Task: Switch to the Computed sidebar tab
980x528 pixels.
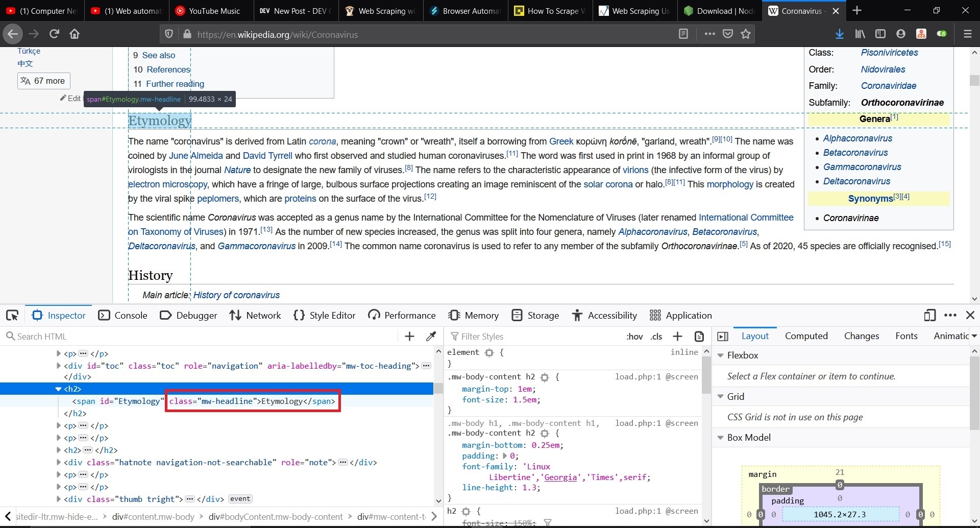Action: click(x=806, y=336)
